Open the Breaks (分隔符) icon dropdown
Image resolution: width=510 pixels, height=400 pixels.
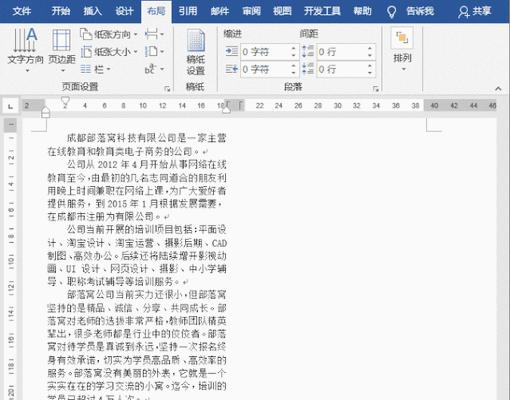pyautogui.click(x=154, y=34)
